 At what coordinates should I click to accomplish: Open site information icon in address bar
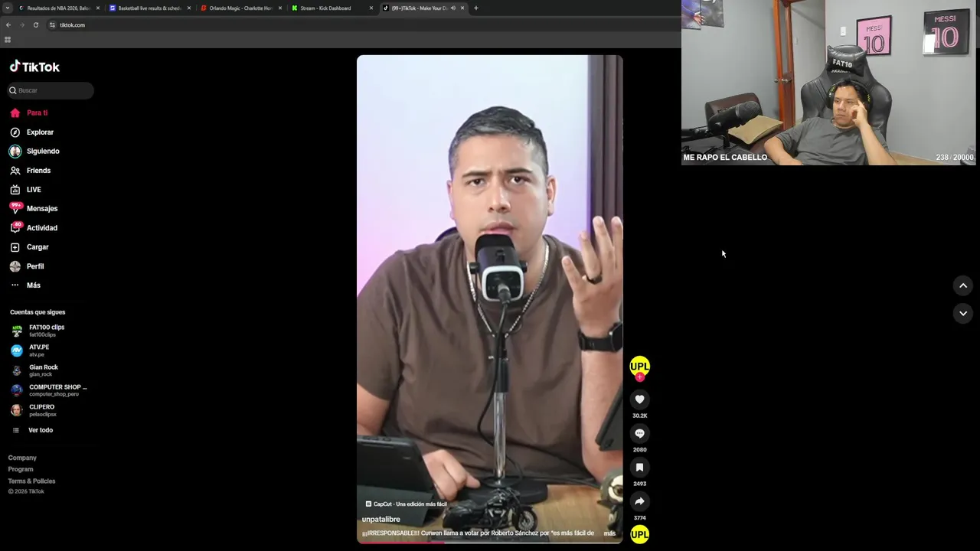[x=52, y=24]
